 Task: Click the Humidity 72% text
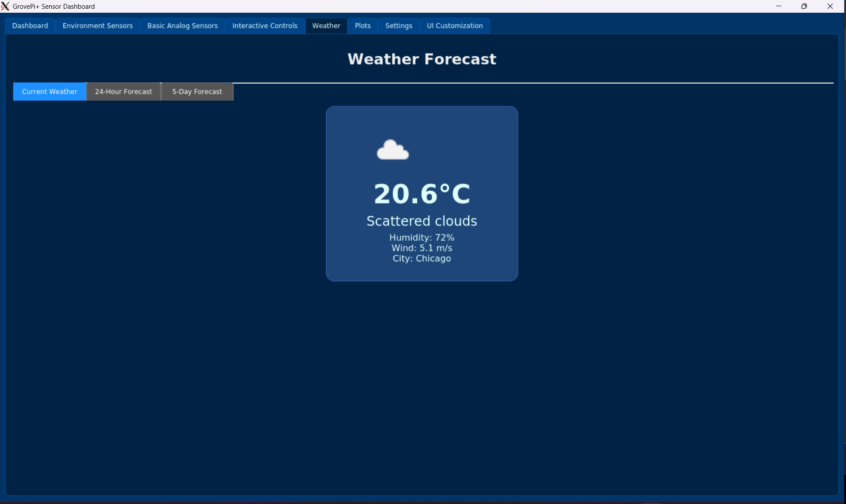click(422, 237)
